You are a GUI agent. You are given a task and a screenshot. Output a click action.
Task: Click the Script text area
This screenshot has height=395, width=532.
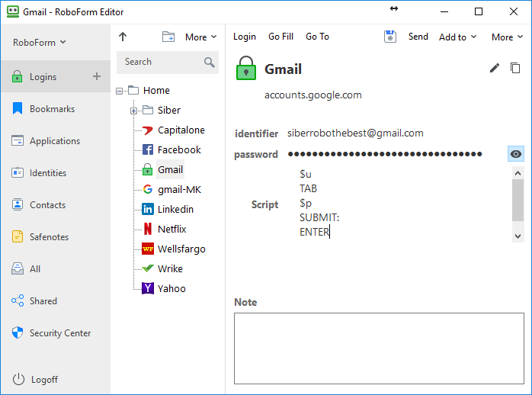point(404,204)
